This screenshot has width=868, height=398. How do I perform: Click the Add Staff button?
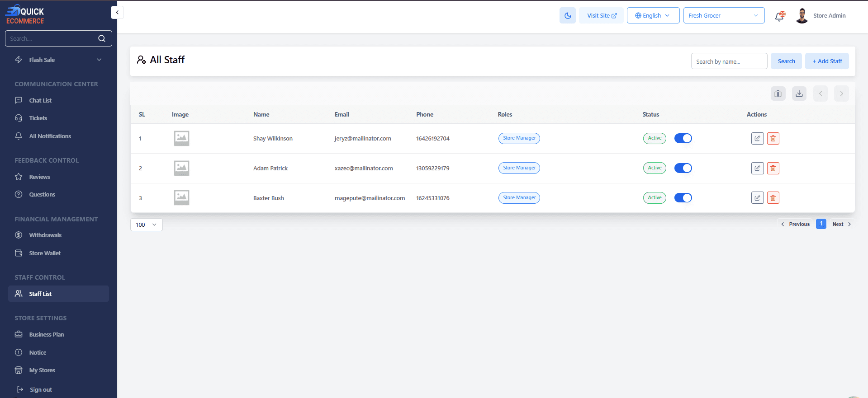[826, 61]
